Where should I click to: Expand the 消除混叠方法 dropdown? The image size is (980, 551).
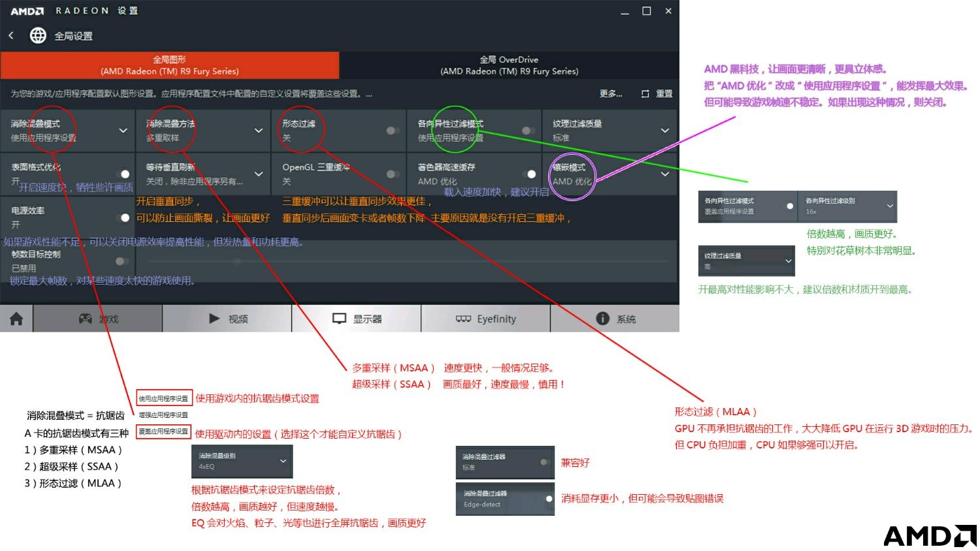pos(259,131)
